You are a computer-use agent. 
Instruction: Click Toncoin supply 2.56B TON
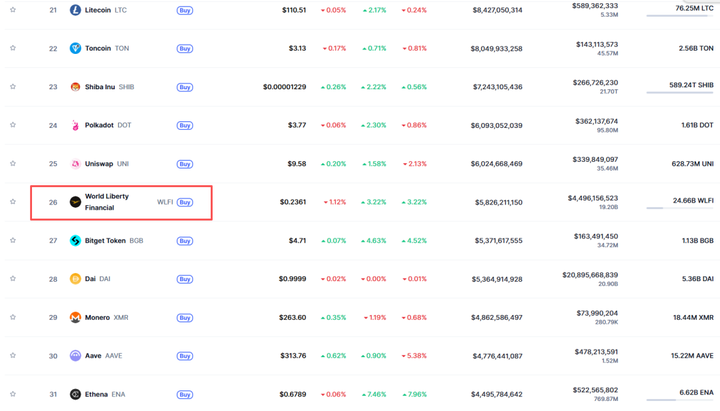click(x=696, y=48)
